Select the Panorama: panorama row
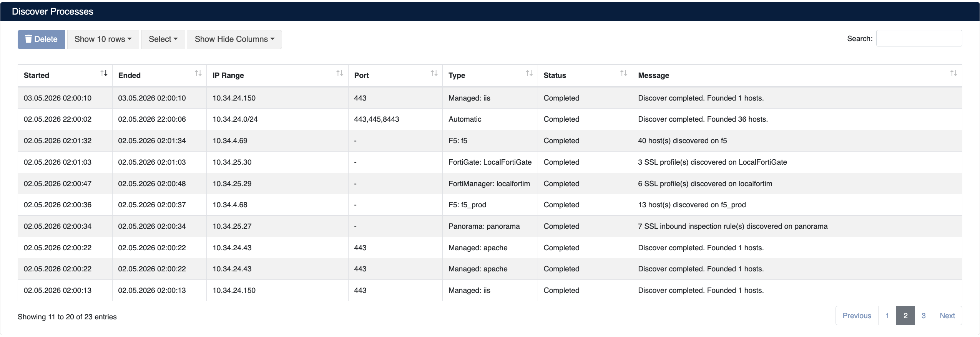 [490, 226]
